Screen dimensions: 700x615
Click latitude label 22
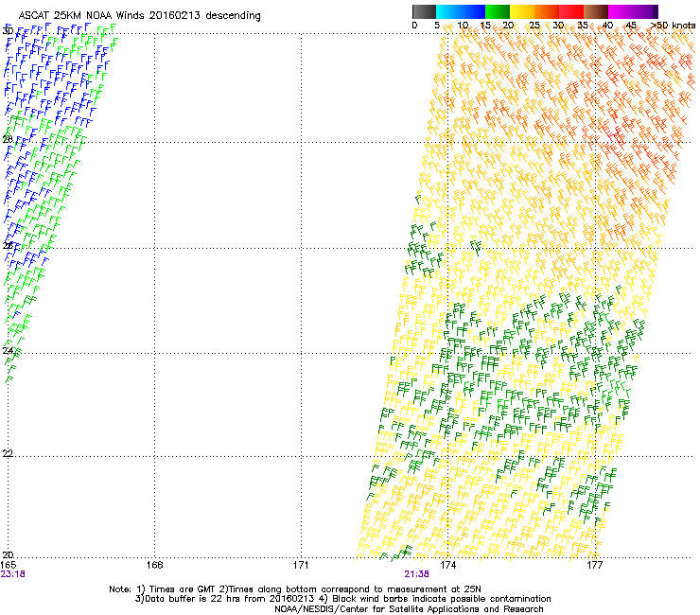coord(8,454)
